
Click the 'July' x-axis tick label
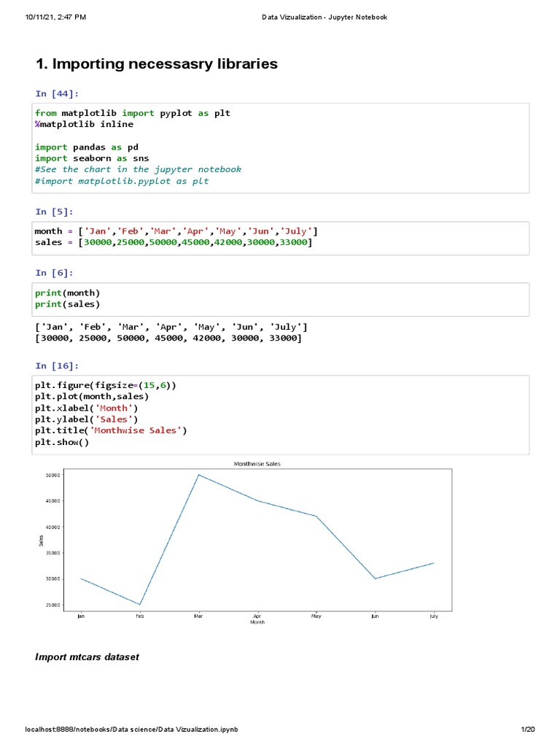(x=434, y=616)
